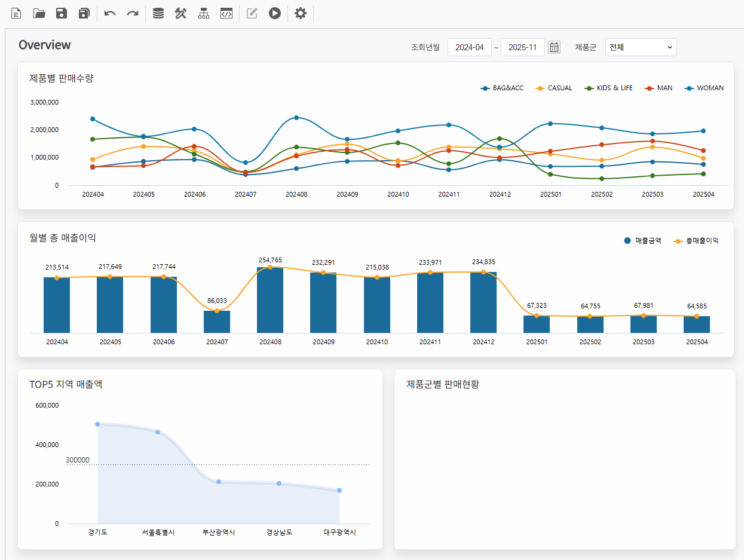Click the 경기도 data point in TOP5 chart
744x560 pixels.
(97, 424)
